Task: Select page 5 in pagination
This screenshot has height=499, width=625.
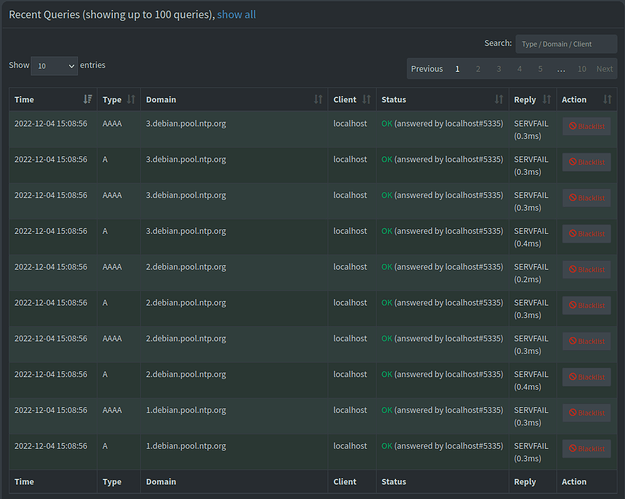Action: pos(539,69)
